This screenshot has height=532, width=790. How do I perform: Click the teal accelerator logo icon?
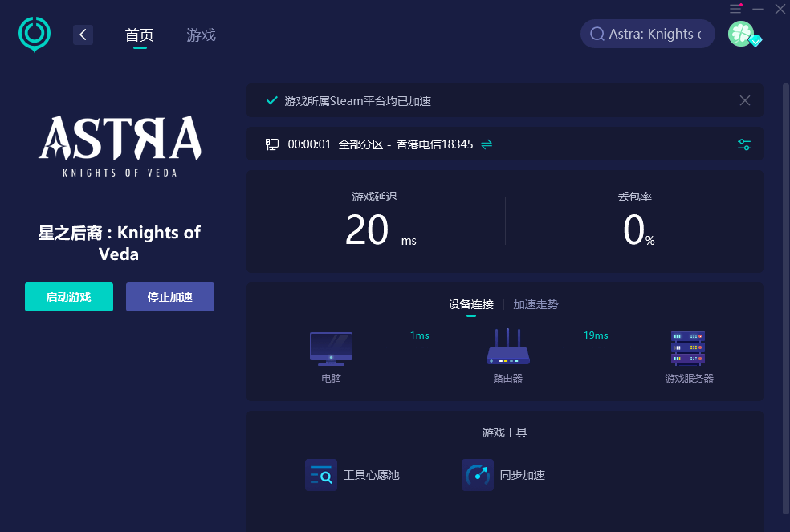point(35,35)
